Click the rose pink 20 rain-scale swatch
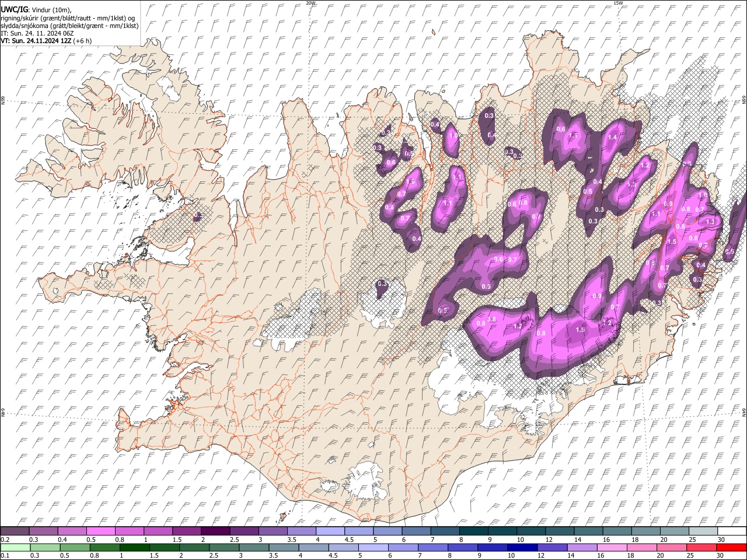This screenshot has height=560, width=747. [672, 547]
